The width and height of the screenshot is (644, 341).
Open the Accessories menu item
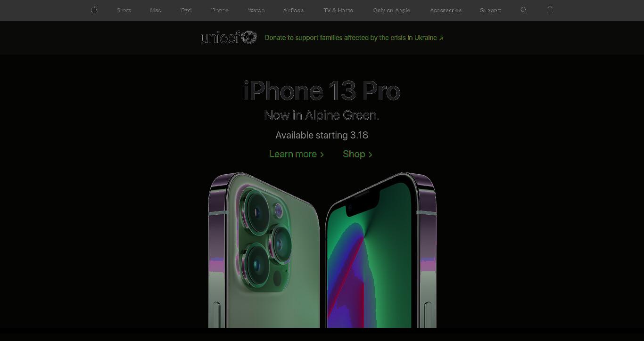coord(446,10)
